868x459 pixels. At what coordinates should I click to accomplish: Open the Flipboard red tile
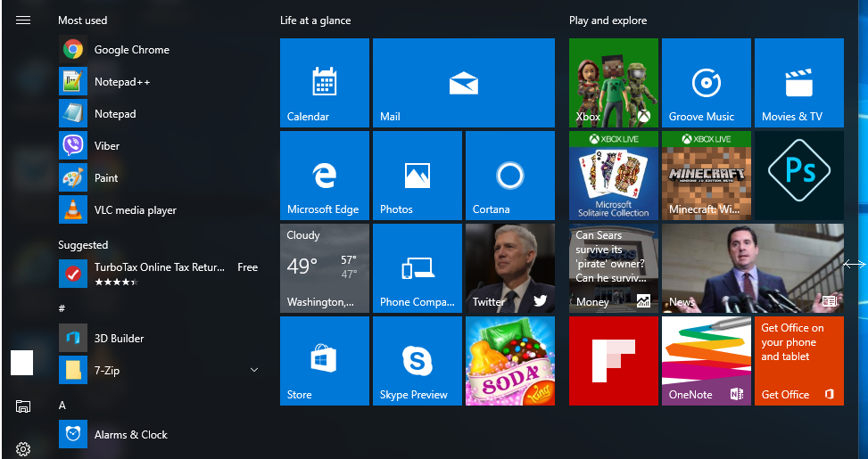[614, 361]
